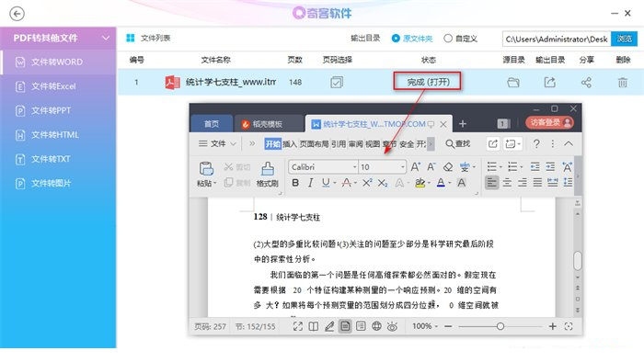The width and height of the screenshot is (644, 362).
Task: Share the converted 统计学七支柱 file
Action: pos(586,83)
